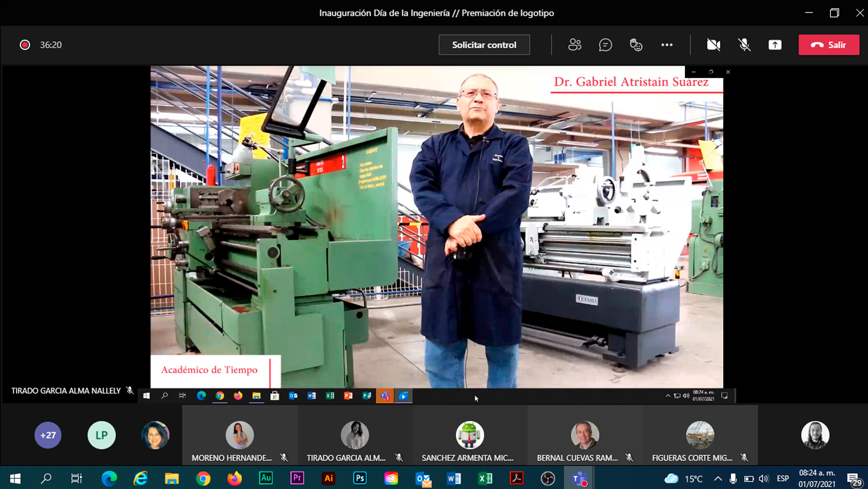The width and height of the screenshot is (868, 489).
Task: Click PowerPoint icon in the shared screen taskbar
Action: 348,396
